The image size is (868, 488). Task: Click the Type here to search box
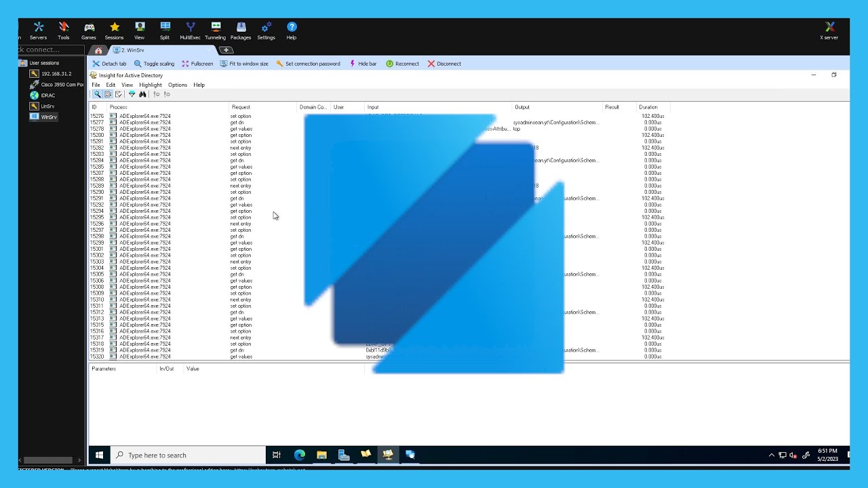coord(188,455)
